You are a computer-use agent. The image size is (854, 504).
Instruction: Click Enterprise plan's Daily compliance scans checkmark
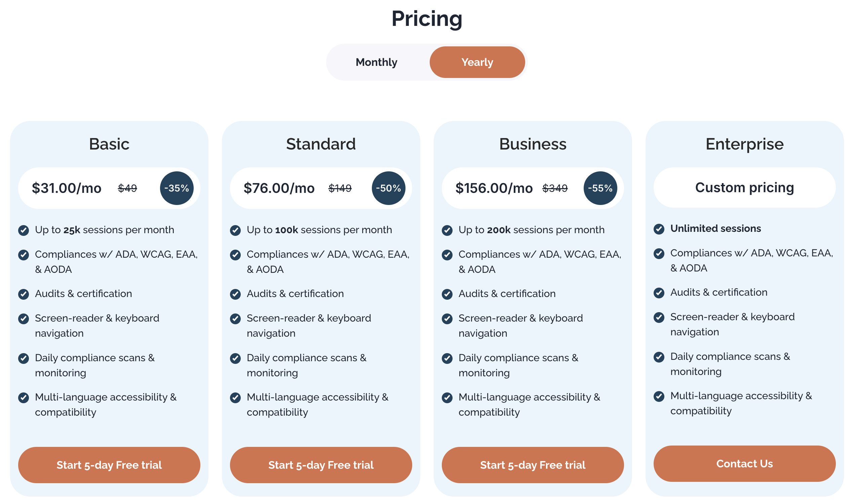point(659,357)
